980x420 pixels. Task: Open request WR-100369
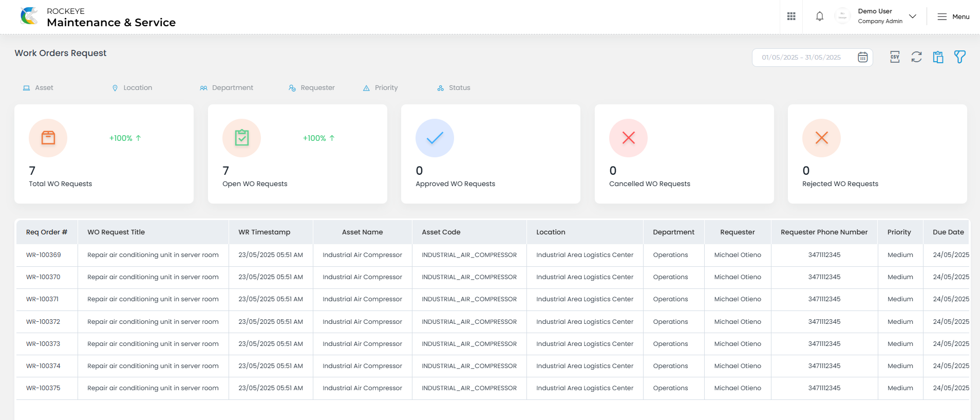click(x=44, y=255)
